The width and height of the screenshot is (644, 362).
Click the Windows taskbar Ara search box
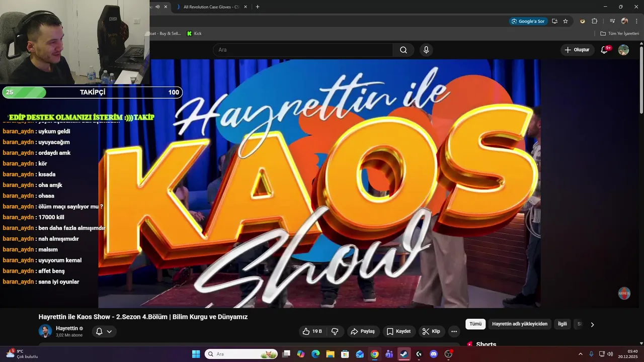click(x=242, y=354)
